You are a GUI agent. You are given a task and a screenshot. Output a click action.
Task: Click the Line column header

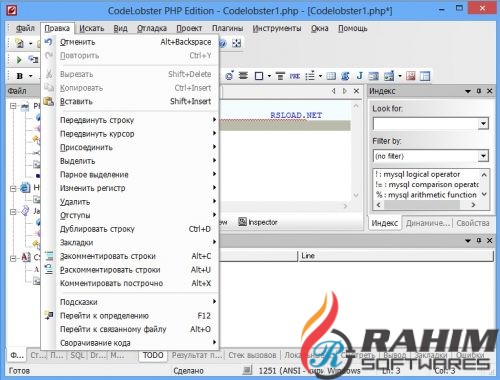pos(396,256)
